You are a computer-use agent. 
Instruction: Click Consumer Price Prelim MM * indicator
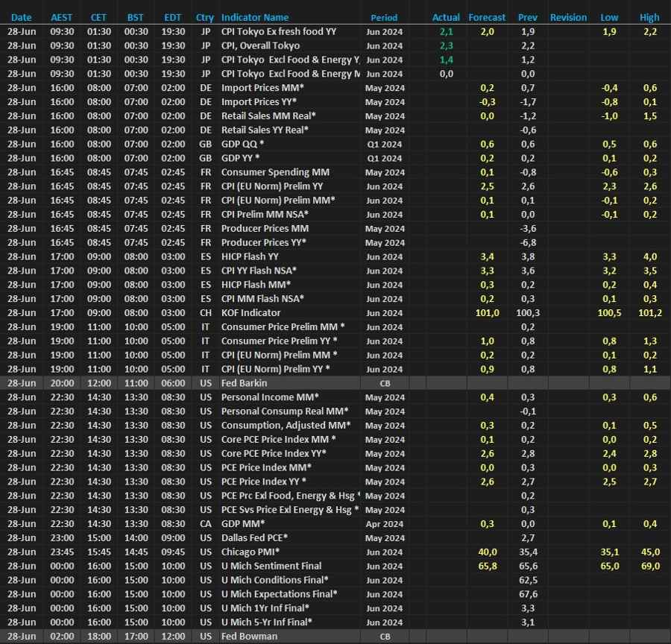coord(283,327)
